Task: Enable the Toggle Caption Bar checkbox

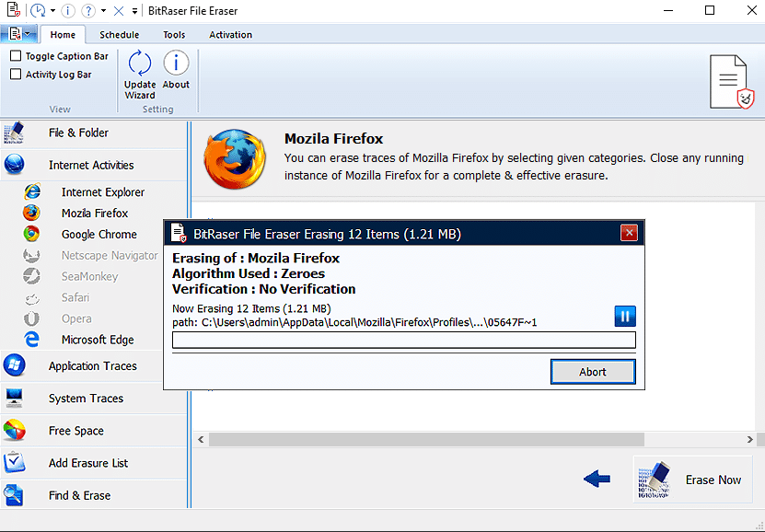Action: (x=16, y=55)
